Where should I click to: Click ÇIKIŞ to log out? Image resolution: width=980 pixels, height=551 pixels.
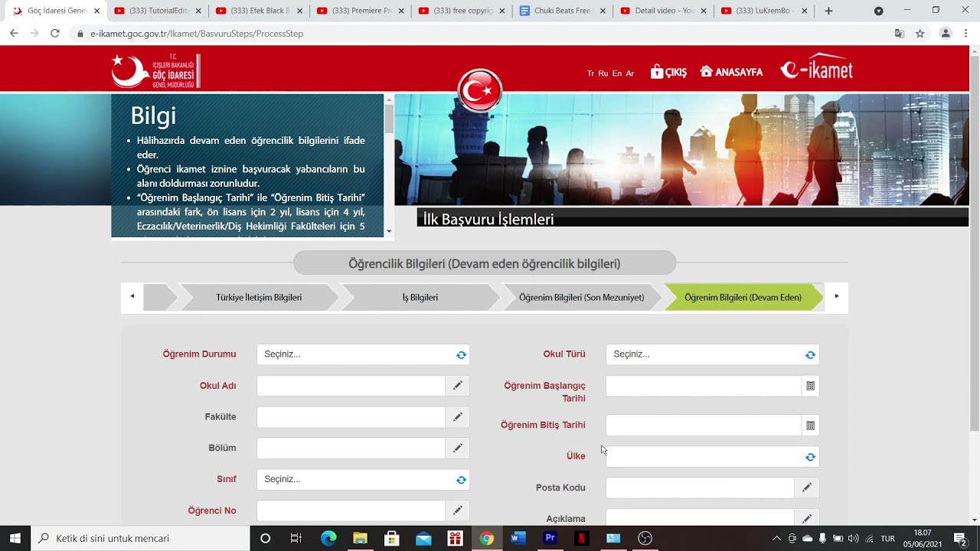[x=668, y=72]
